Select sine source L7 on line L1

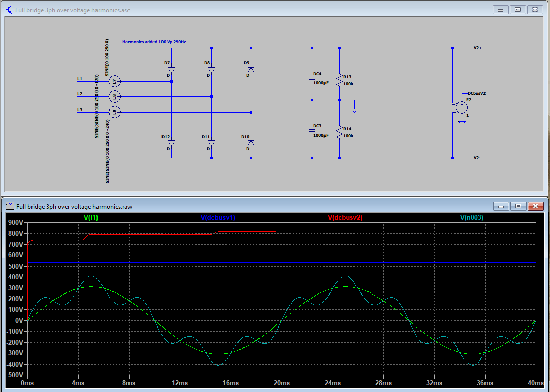114,80
